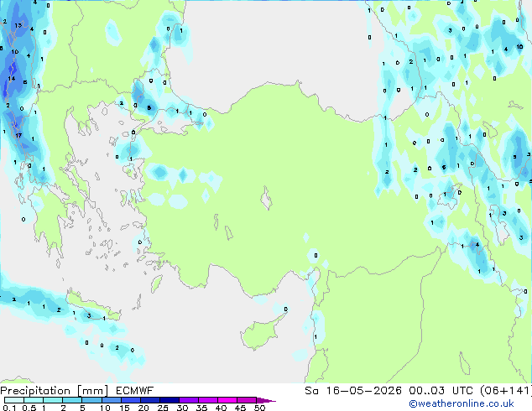Select the bright magenta 40–45 mm legend swatch
Screen dimensions: 532x411
pos(227,400)
